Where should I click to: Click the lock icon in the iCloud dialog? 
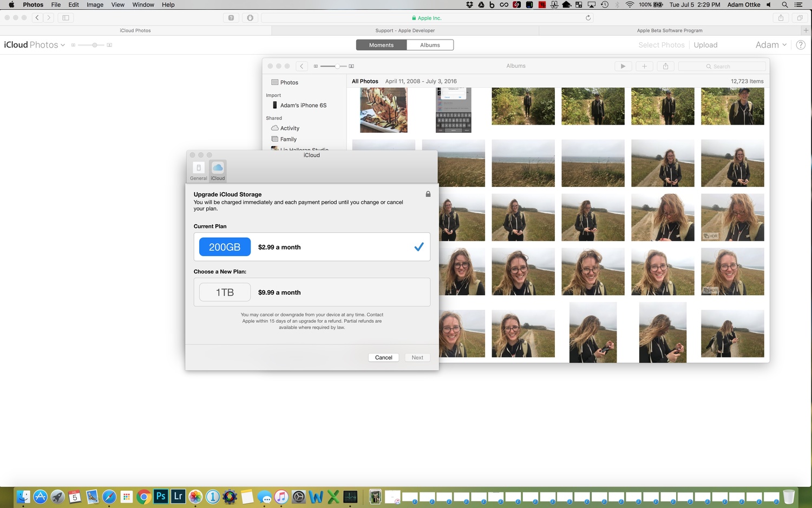[428, 194]
